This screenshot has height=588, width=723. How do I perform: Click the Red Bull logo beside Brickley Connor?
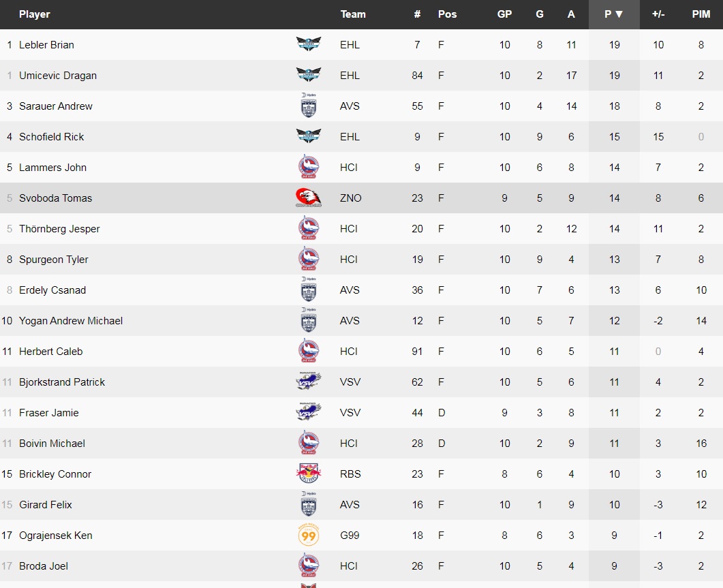coord(309,474)
